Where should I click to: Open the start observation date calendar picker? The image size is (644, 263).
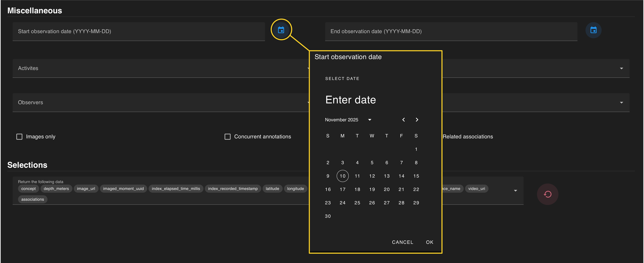point(281,30)
